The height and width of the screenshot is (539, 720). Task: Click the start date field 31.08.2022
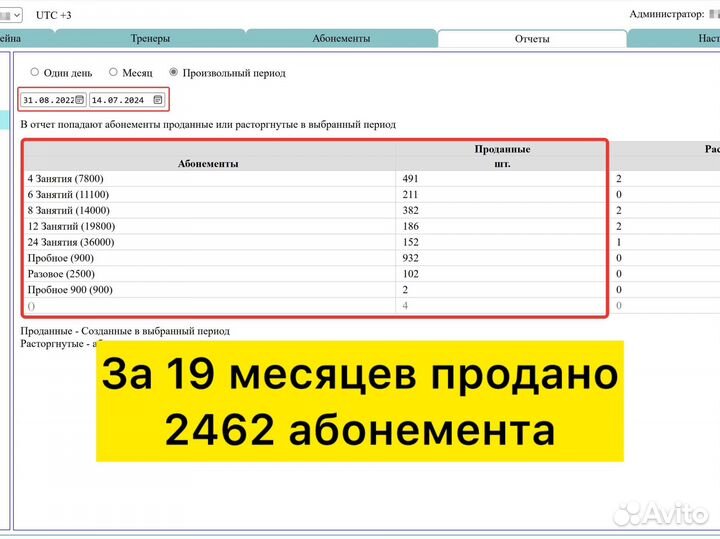click(x=53, y=100)
